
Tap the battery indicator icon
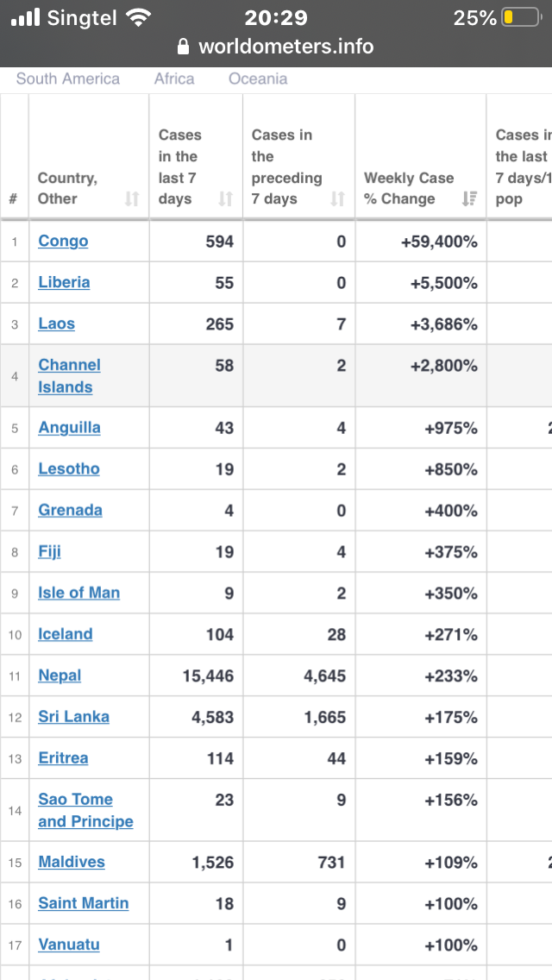[521, 17]
